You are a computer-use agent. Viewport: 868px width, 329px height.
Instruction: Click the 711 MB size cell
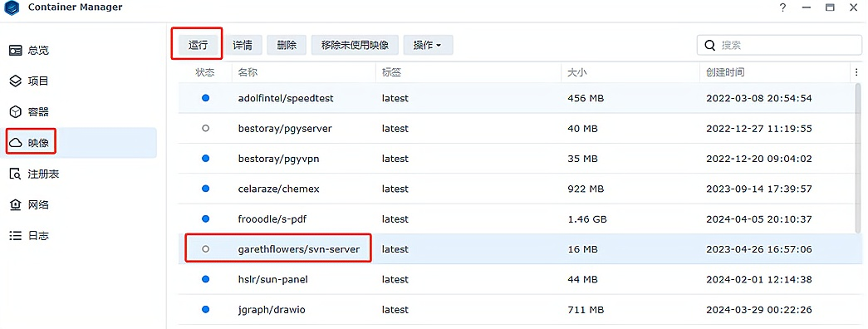pos(586,310)
